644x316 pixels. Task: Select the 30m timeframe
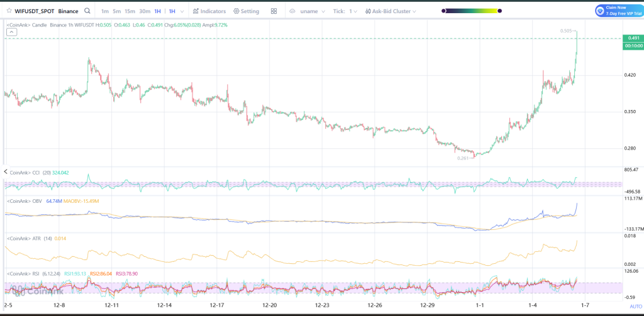pos(145,11)
